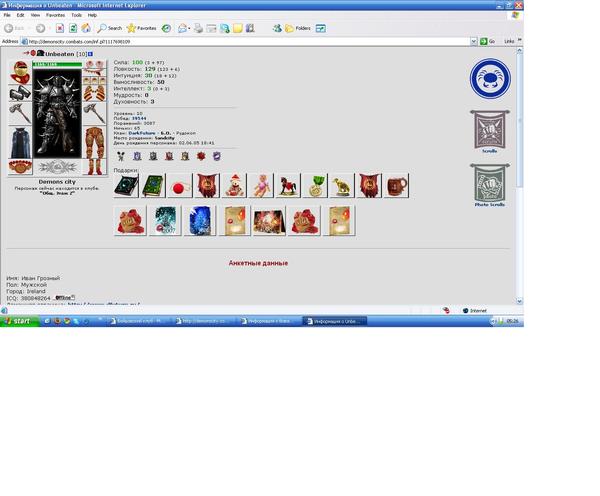Click the History toolbar icon
The width and height of the screenshot is (600, 496).
point(166,28)
